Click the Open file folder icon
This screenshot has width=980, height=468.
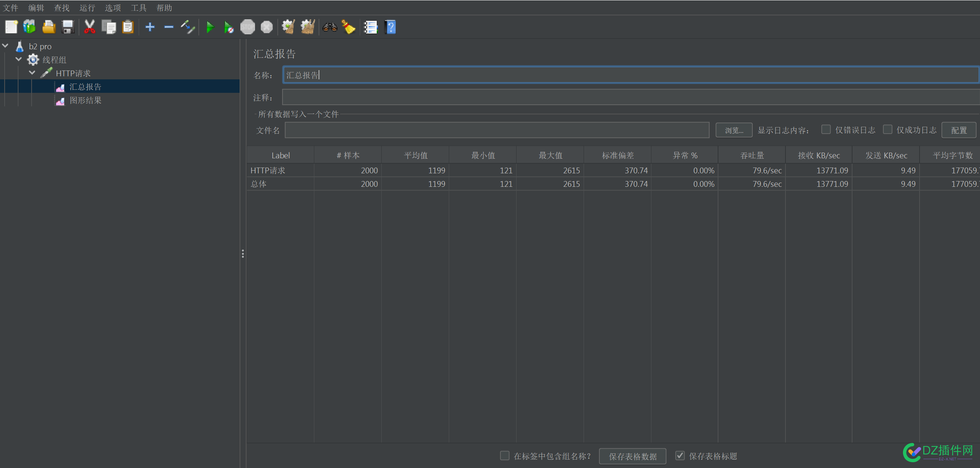[x=49, y=27]
